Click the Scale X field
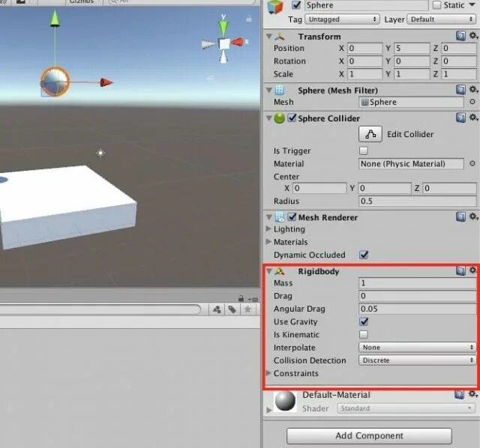Image resolution: width=480 pixels, height=448 pixels. point(365,74)
